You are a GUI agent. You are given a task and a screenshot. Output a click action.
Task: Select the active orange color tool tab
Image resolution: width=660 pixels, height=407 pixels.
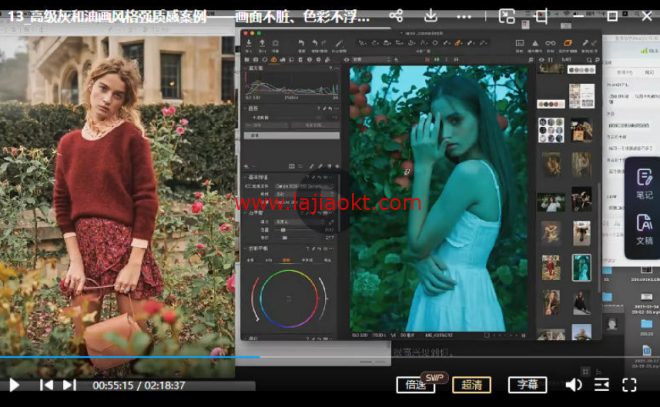pos(274,60)
